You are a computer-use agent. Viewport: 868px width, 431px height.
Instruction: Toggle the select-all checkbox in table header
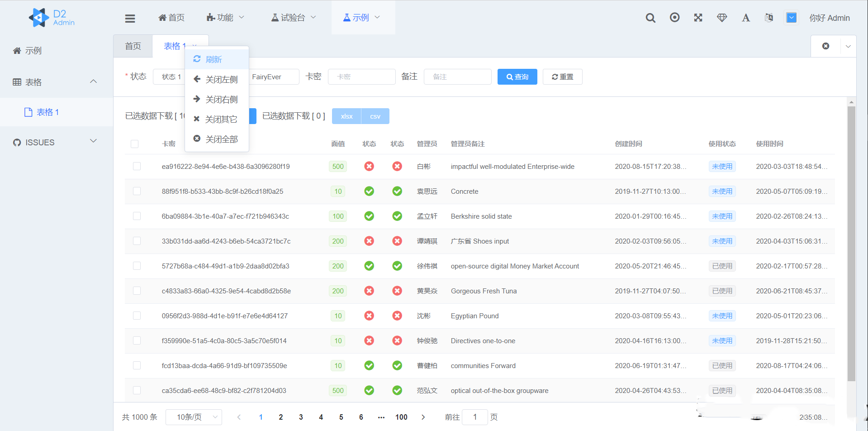134,144
